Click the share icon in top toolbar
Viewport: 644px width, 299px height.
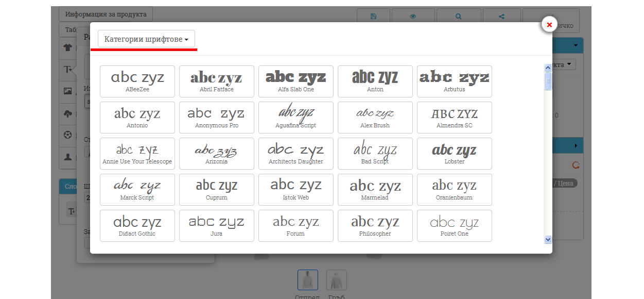click(502, 16)
